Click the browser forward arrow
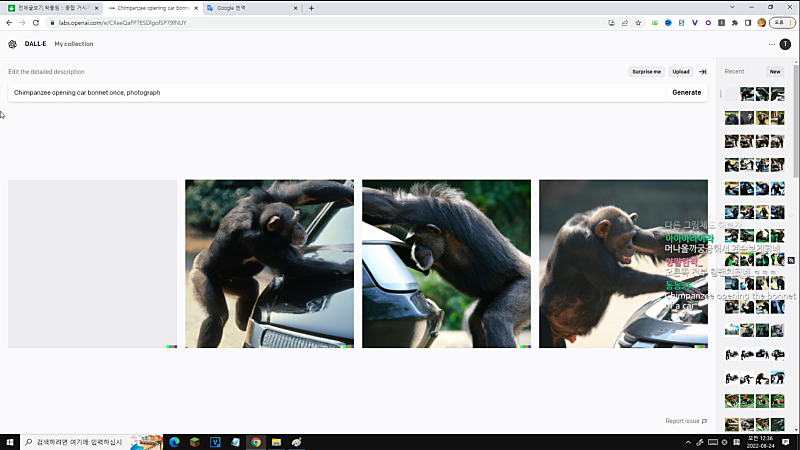Viewport: 800px width, 450px height. 22,23
